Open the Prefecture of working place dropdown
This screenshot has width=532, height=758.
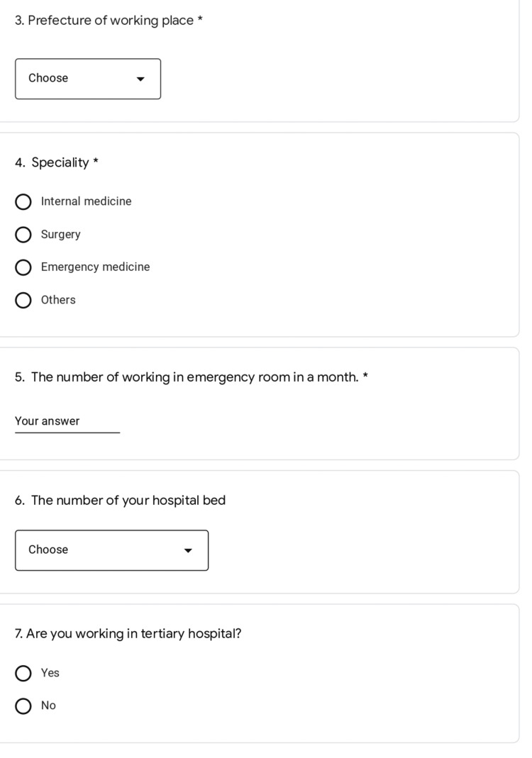87,79
